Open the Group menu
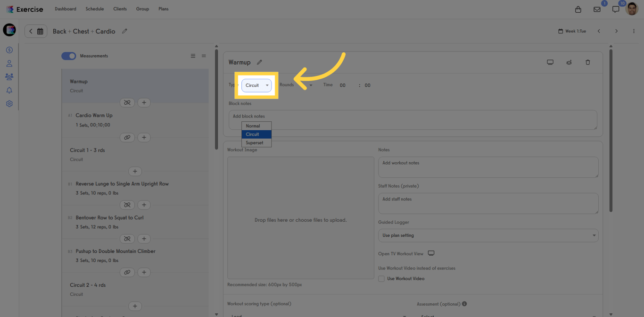 (142, 9)
